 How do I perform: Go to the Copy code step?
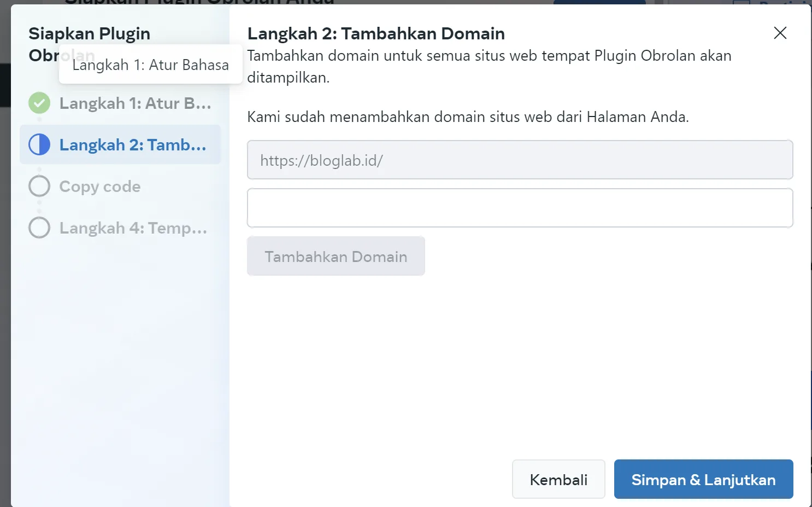100,187
